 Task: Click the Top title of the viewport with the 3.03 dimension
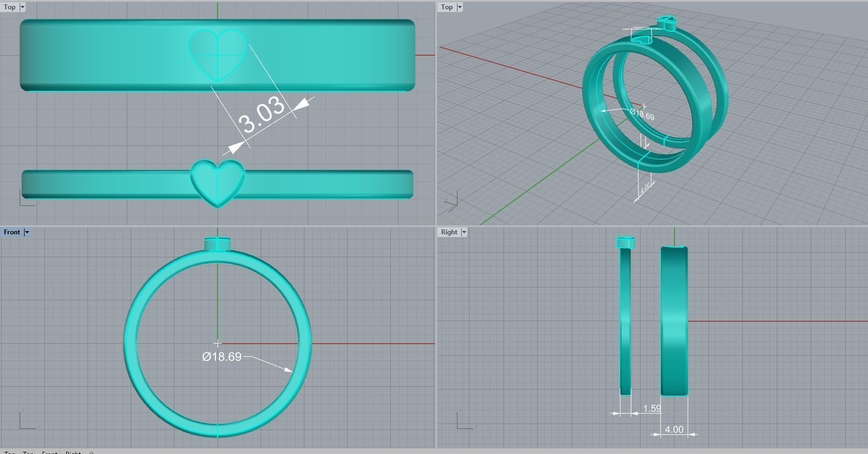(x=9, y=7)
